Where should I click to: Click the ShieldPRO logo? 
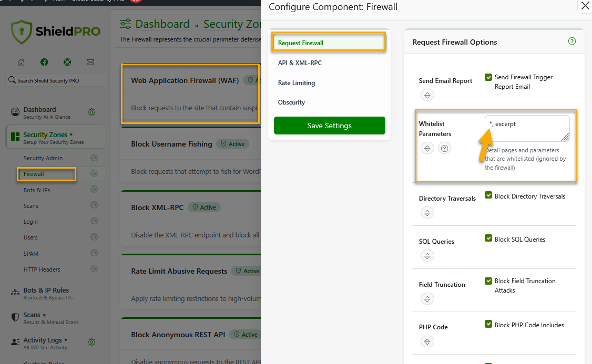coord(56,32)
